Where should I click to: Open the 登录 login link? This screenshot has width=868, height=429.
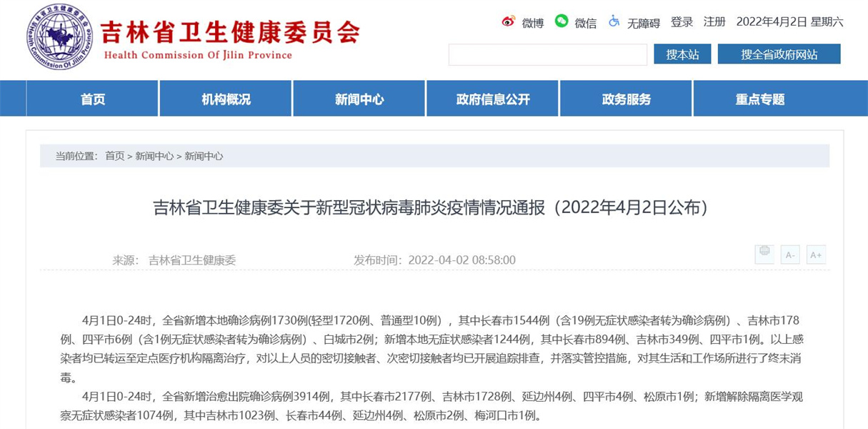tap(682, 22)
